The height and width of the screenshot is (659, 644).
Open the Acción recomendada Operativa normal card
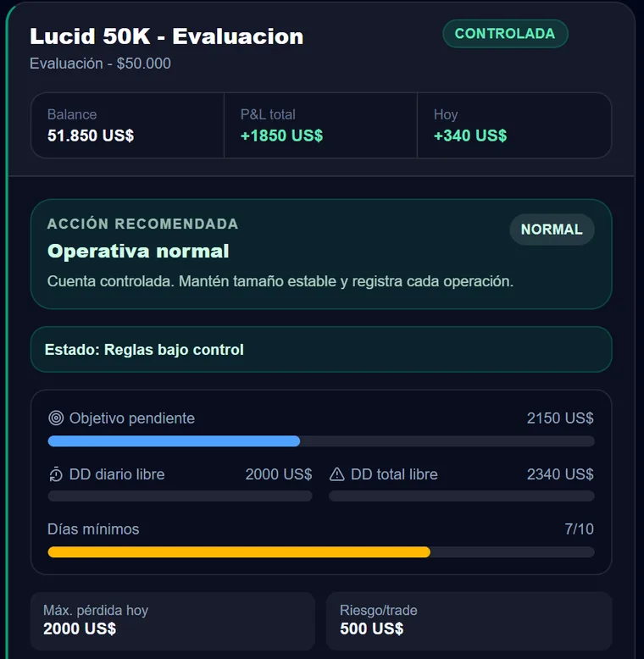[x=321, y=254]
